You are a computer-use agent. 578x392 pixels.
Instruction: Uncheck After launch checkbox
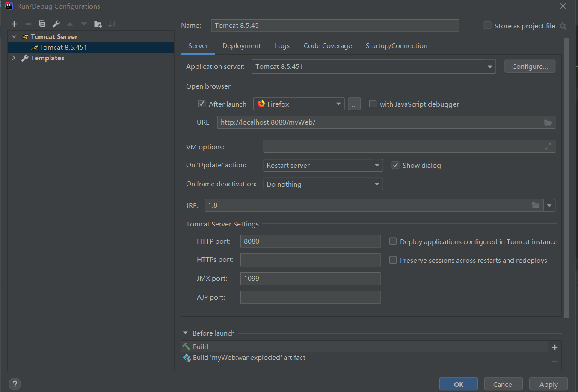click(x=202, y=104)
